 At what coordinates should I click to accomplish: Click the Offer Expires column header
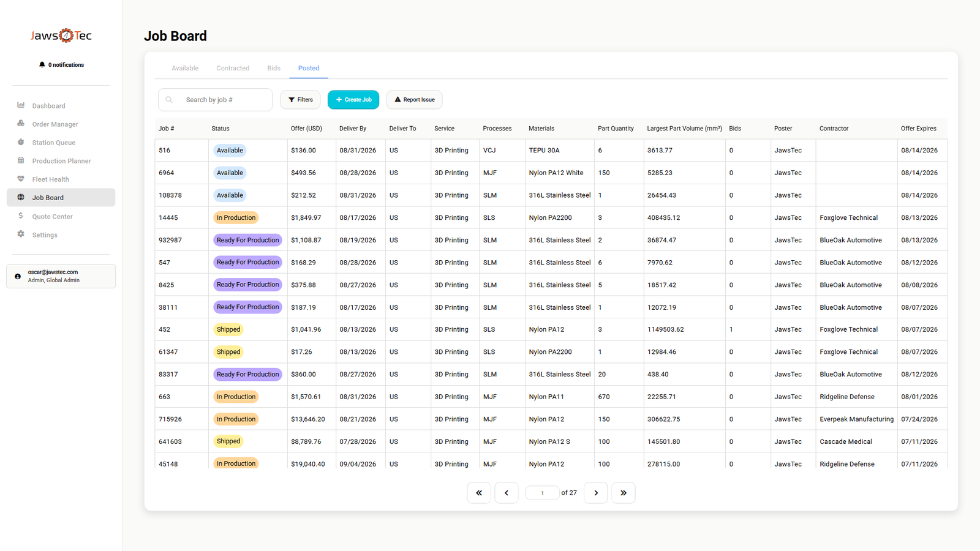[919, 129]
